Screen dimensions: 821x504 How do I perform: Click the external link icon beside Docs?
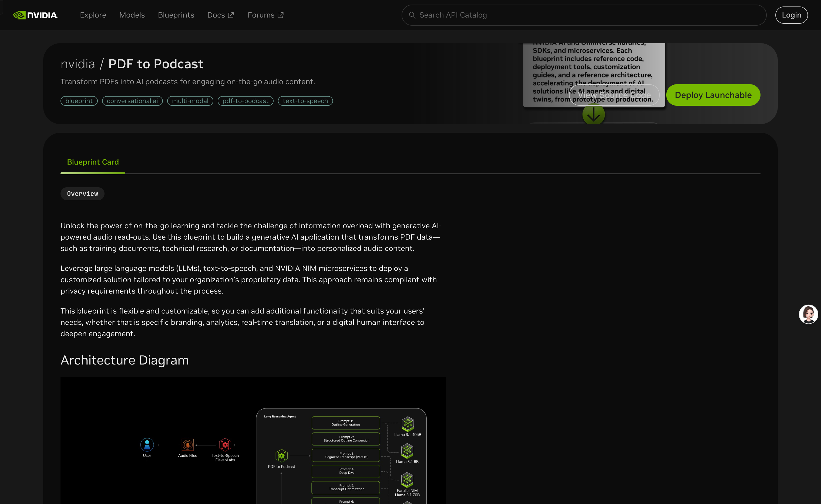[231, 15]
